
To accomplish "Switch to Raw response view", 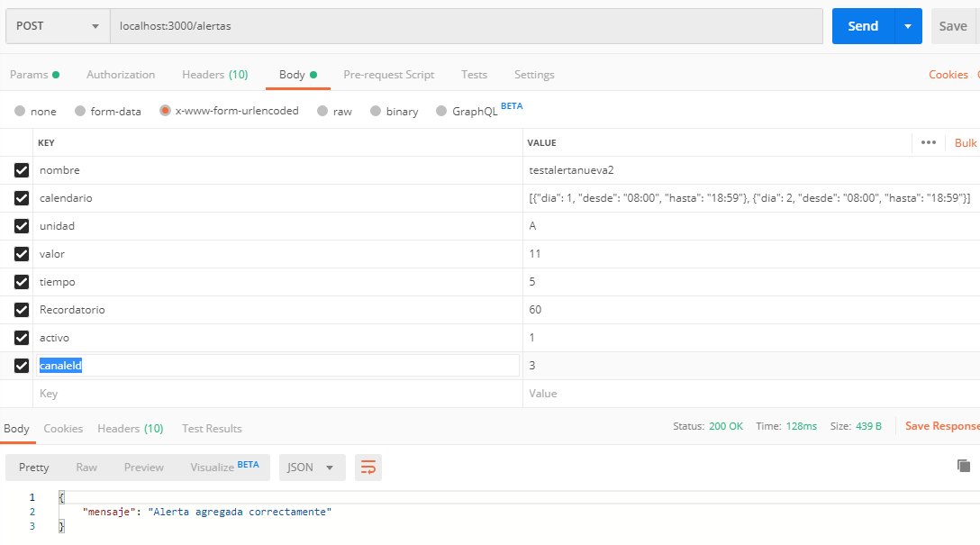I will tap(86, 467).
